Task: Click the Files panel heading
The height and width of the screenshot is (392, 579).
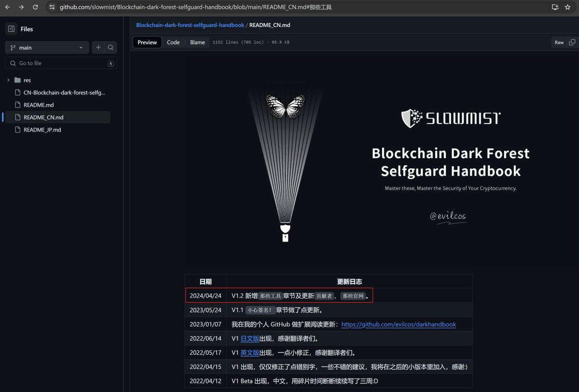Action: 27,29
